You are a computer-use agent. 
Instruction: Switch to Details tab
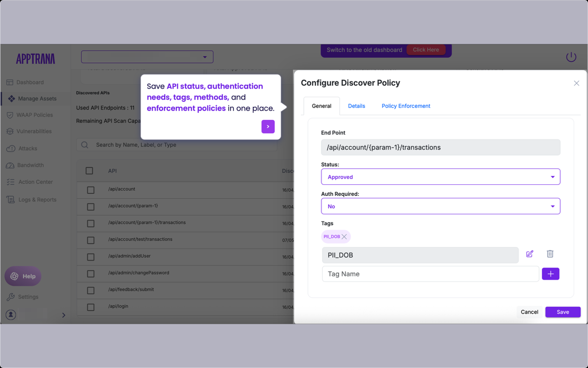coord(357,106)
